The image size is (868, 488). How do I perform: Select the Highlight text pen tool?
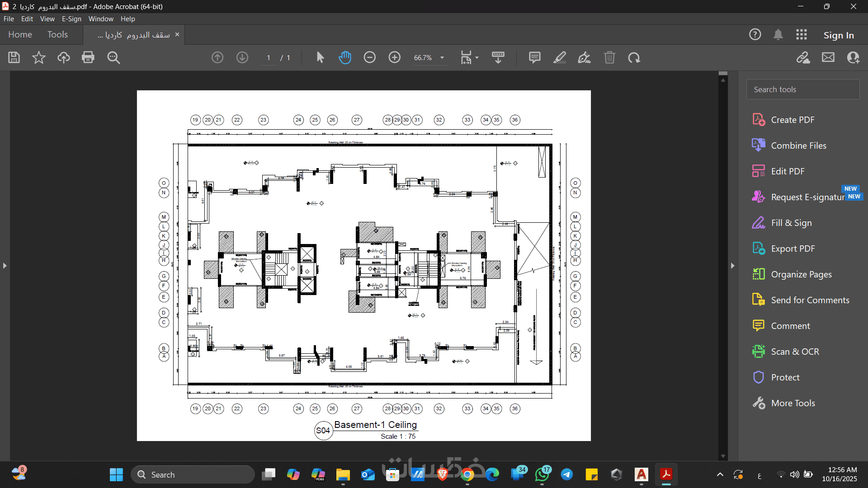560,58
